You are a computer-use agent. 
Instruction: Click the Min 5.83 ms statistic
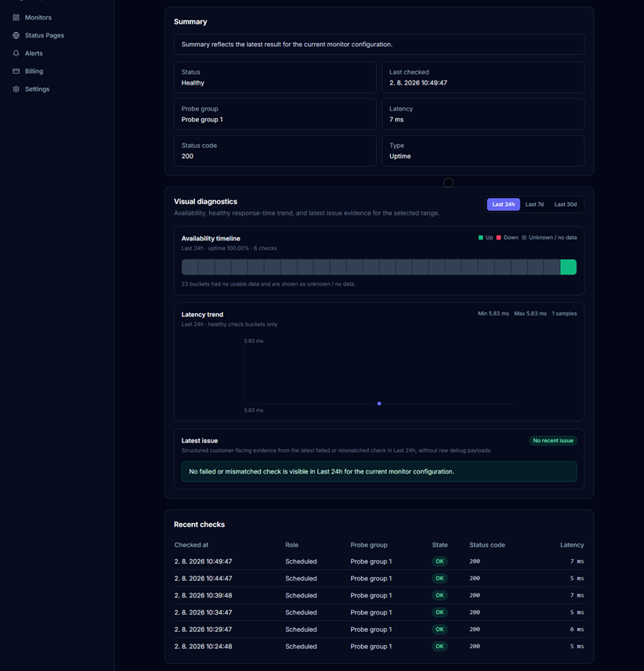[x=494, y=314]
